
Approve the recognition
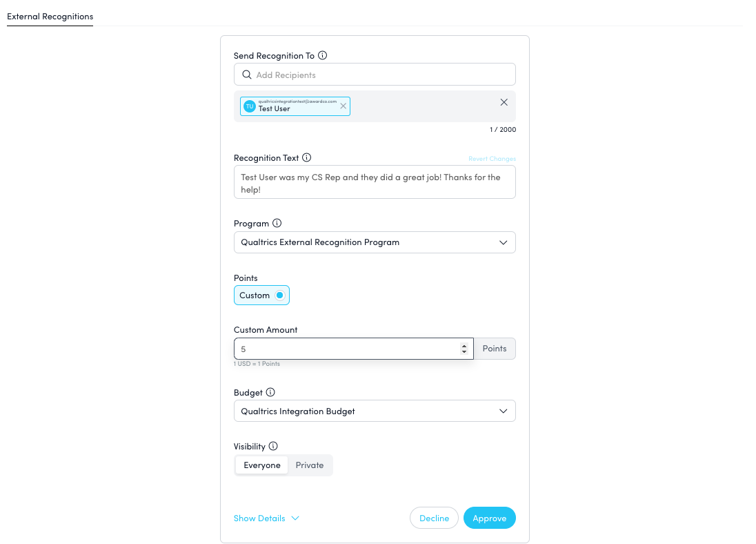tap(489, 518)
